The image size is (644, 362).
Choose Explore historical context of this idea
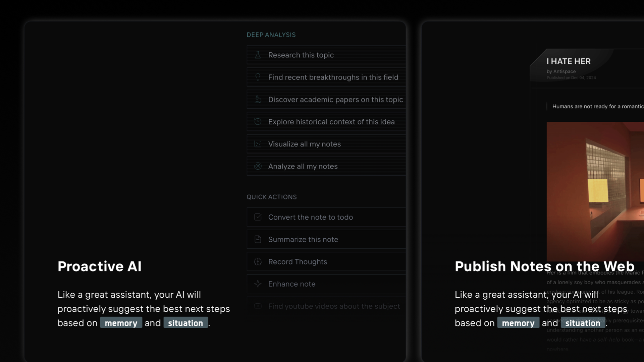coord(331,122)
